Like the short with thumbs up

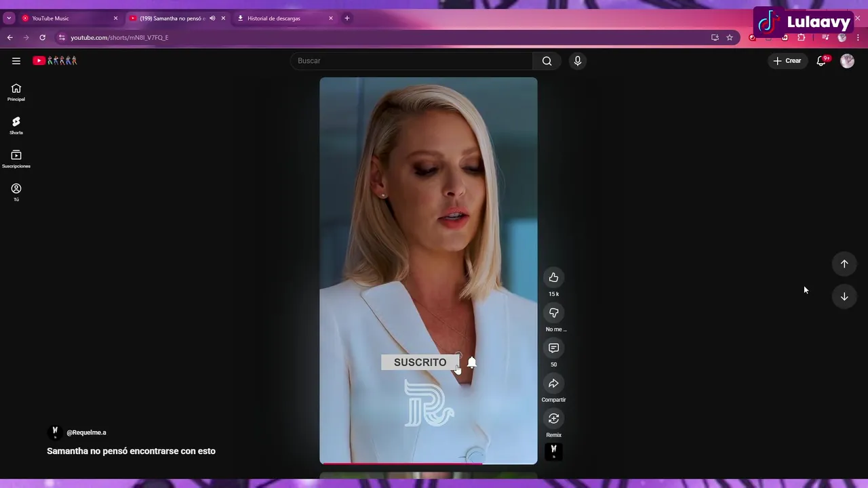click(x=554, y=277)
